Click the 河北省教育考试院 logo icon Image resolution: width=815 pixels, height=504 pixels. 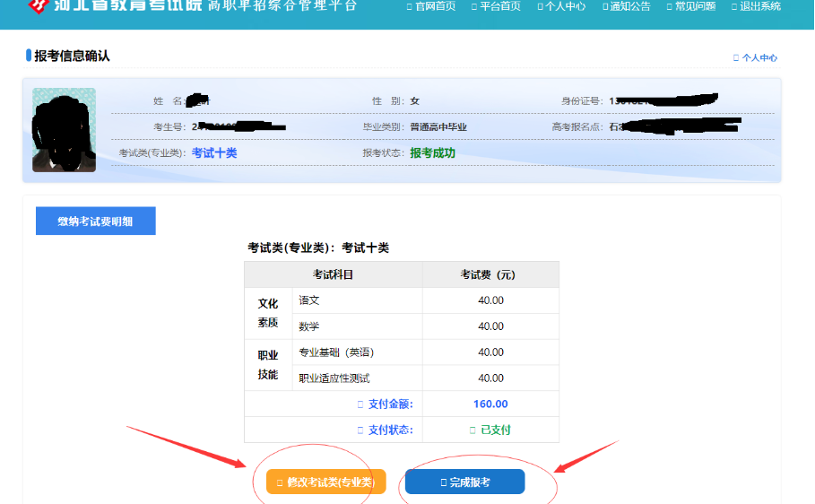pyautogui.click(x=37, y=5)
